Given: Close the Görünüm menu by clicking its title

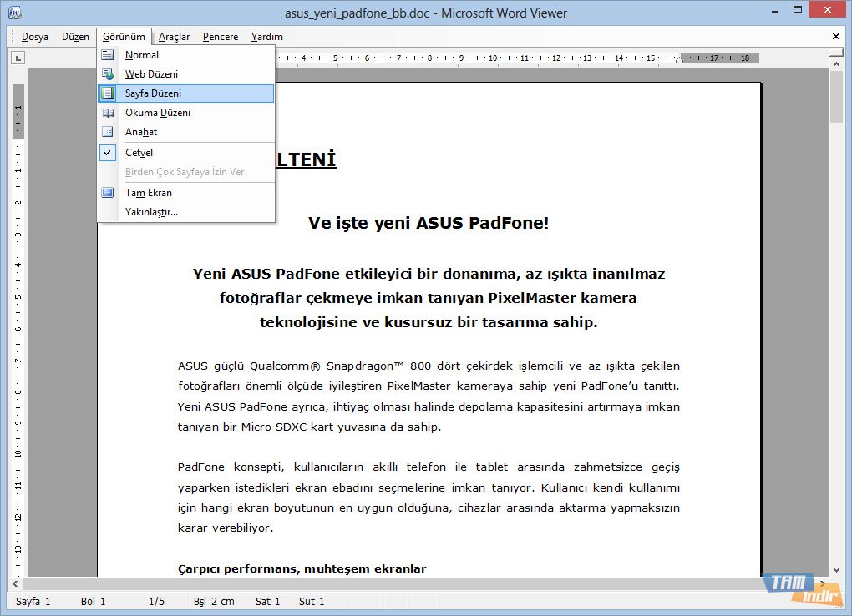Looking at the screenshot, I should pyautogui.click(x=124, y=37).
